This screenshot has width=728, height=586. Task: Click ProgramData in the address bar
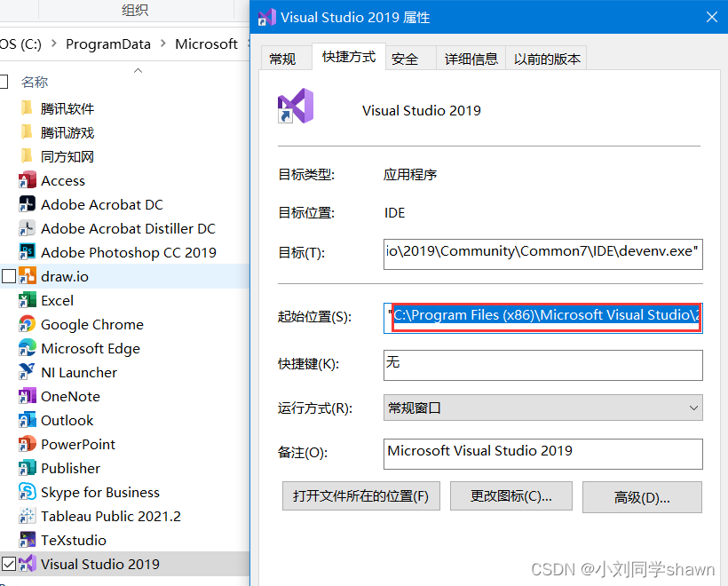[108, 44]
